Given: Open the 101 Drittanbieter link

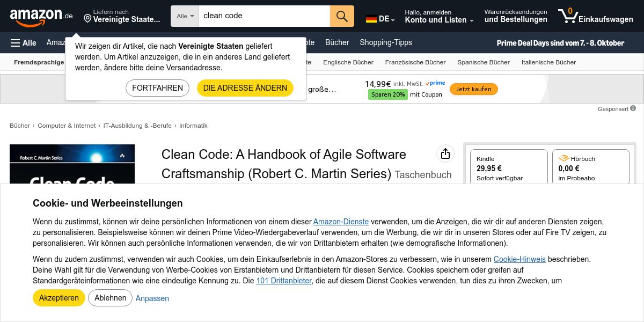Looking at the screenshot, I should [284, 281].
